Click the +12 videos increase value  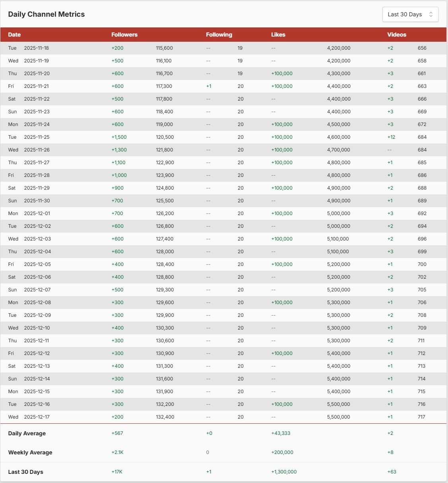[391, 137]
